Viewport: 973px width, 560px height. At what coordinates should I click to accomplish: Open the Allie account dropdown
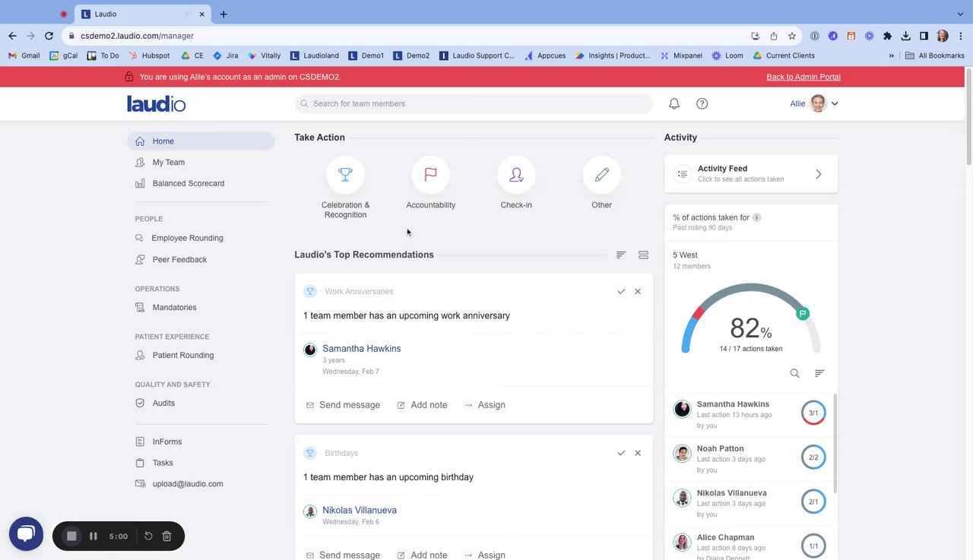814,103
